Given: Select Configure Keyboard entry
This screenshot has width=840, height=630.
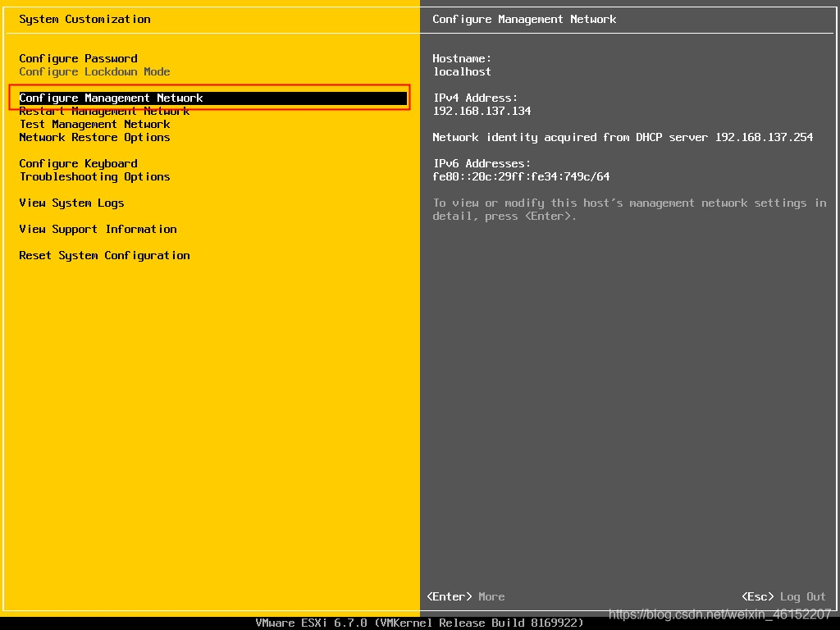Looking at the screenshot, I should [78, 163].
